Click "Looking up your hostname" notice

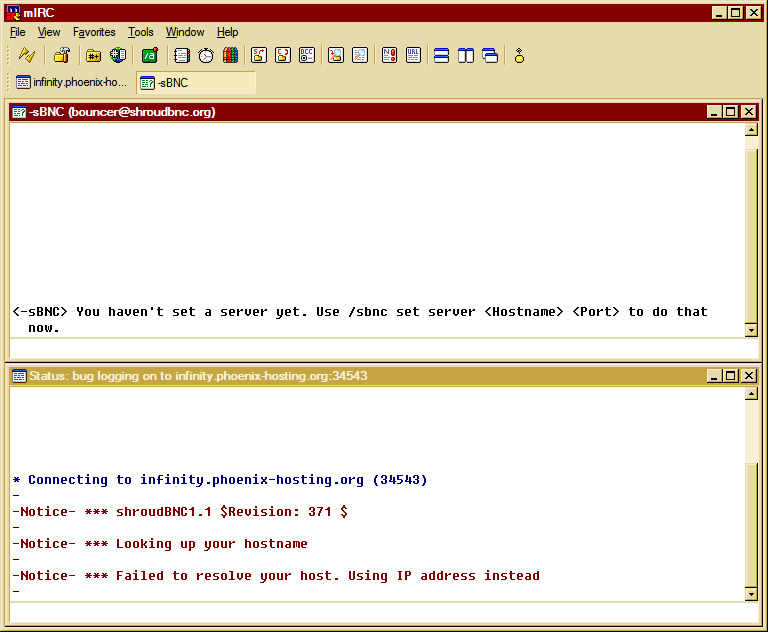tap(160, 544)
